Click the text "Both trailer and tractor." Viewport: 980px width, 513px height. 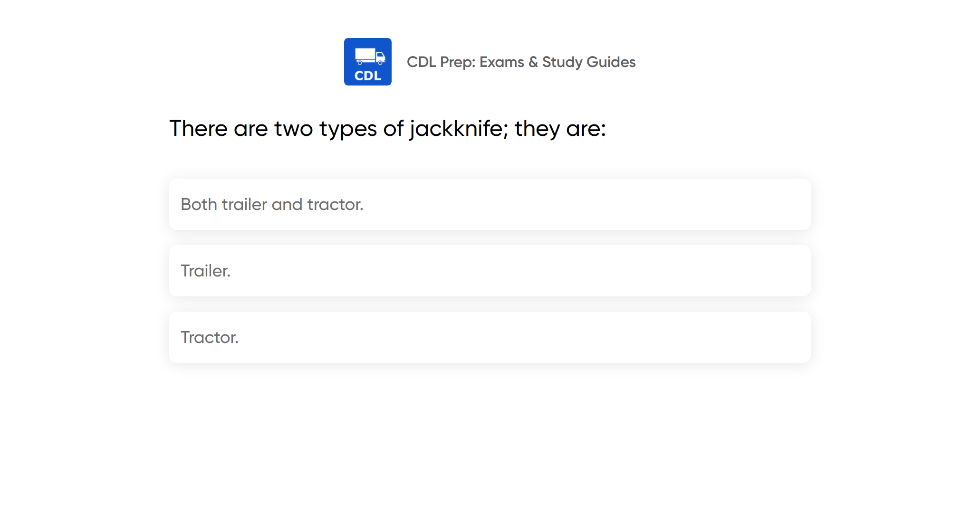pyautogui.click(x=272, y=204)
